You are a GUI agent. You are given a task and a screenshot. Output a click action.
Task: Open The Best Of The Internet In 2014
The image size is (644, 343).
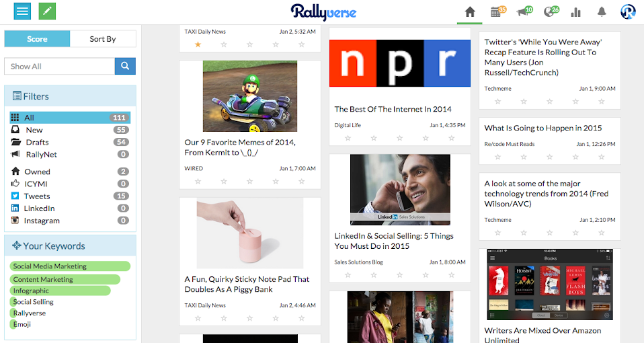click(x=393, y=109)
